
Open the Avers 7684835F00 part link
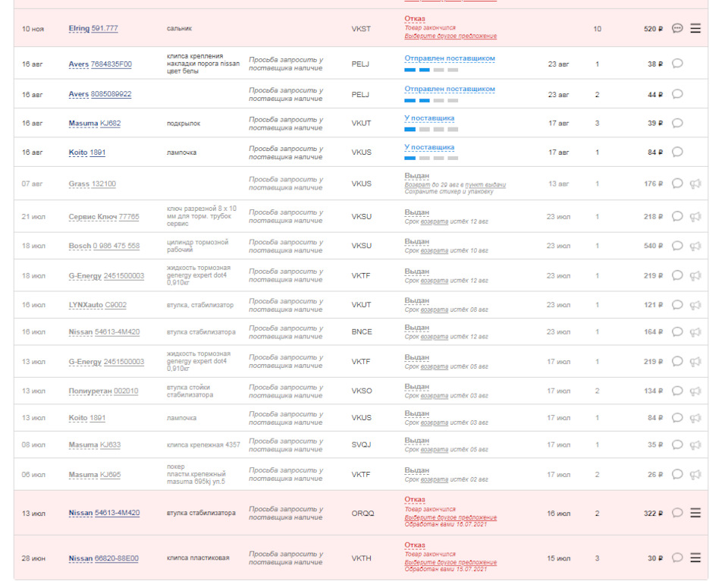(100, 64)
